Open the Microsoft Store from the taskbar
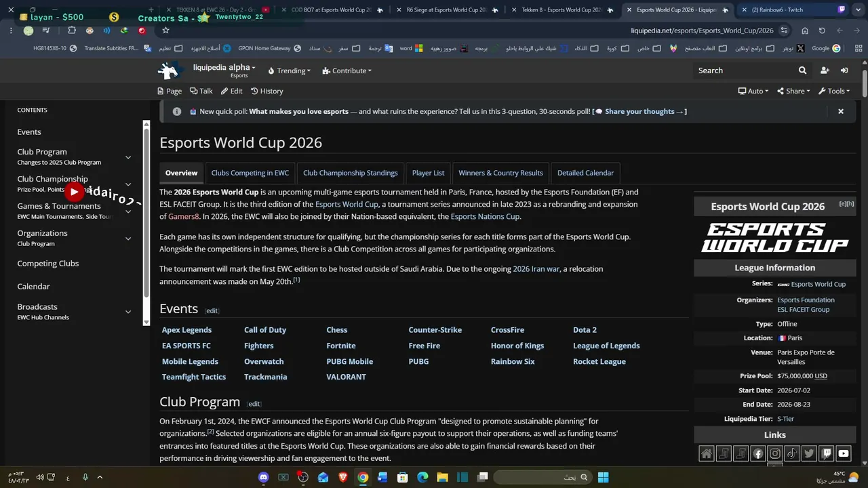The image size is (868, 488). coord(402,477)
